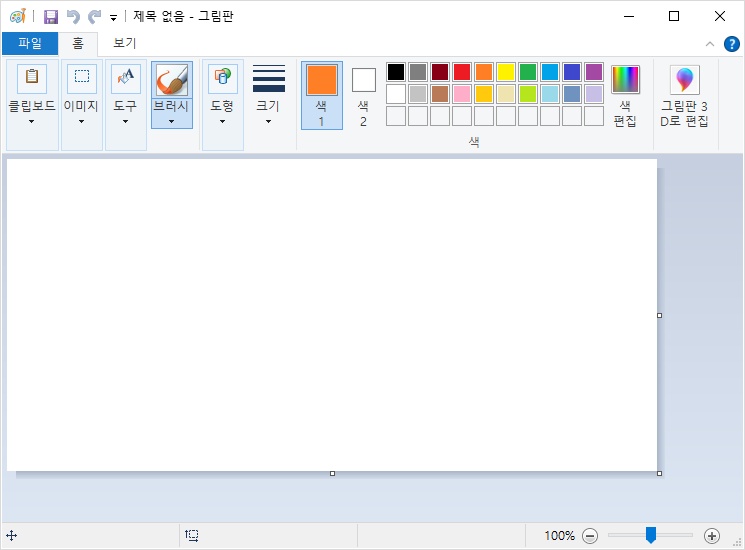Expand the 크기 dropdown arrow
This screenshot has width=745, height=550.
[x=268, y=122]
